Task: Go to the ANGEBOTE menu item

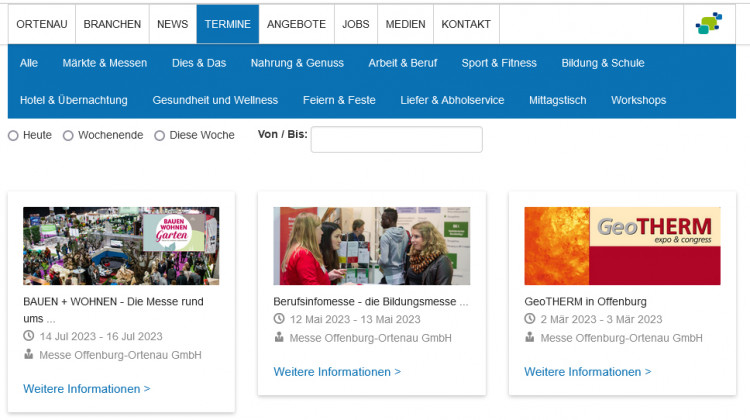Action: 297,24
